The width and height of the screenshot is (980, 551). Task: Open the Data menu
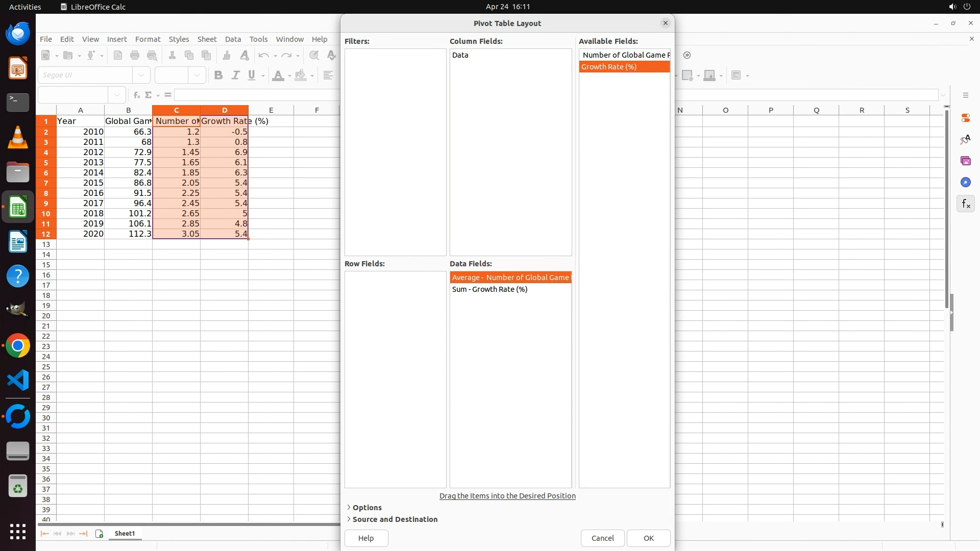coord(233,39)
